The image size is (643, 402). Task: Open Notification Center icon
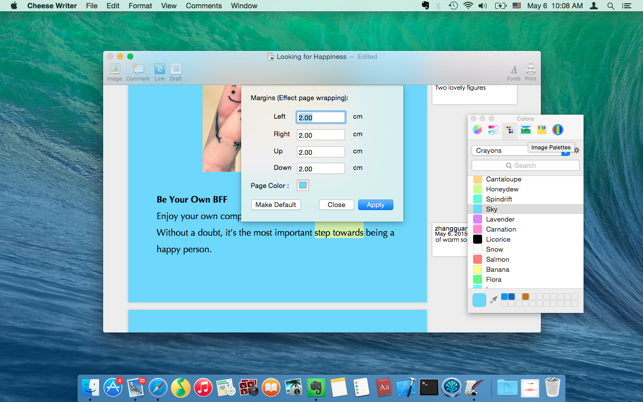pyautogui.click(x=627, y=6)
